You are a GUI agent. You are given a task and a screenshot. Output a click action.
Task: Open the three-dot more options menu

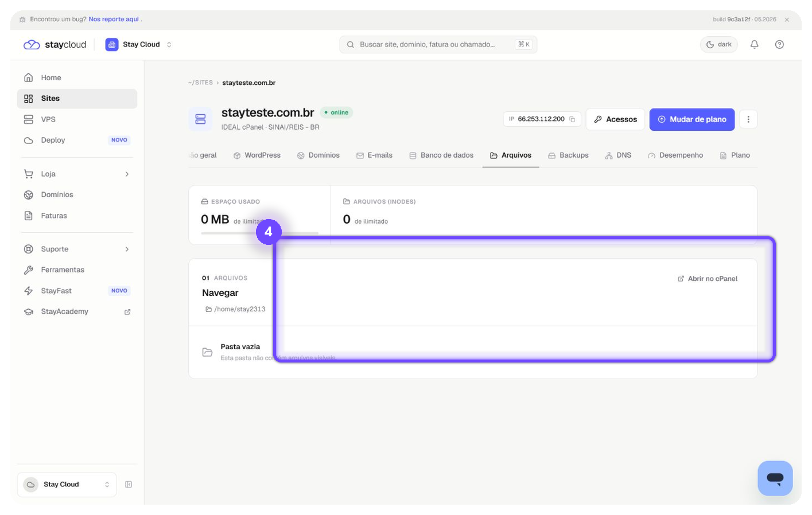pos(748,119)
